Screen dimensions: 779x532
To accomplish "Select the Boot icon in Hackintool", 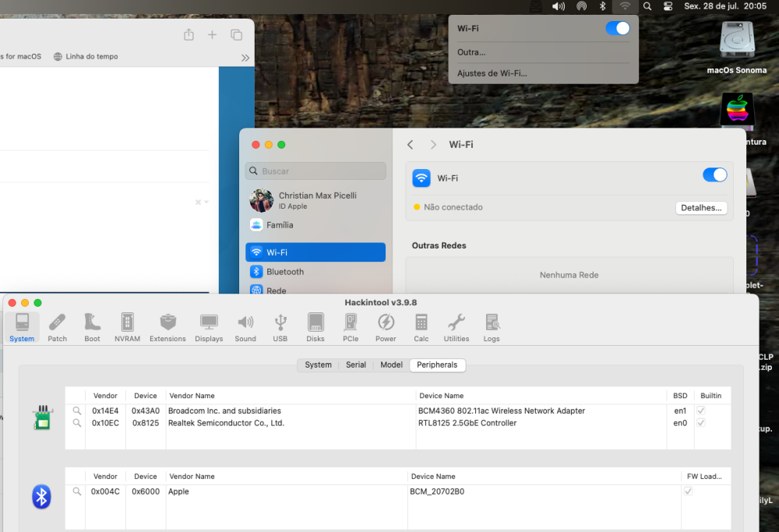I will (92, 327).
